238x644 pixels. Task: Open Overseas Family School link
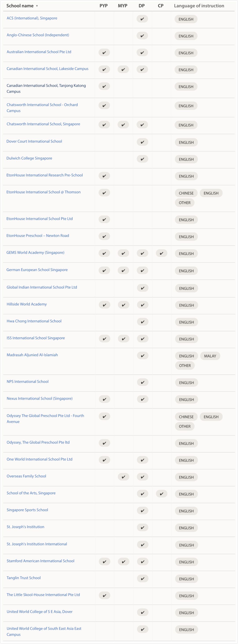tap(26, 476)
